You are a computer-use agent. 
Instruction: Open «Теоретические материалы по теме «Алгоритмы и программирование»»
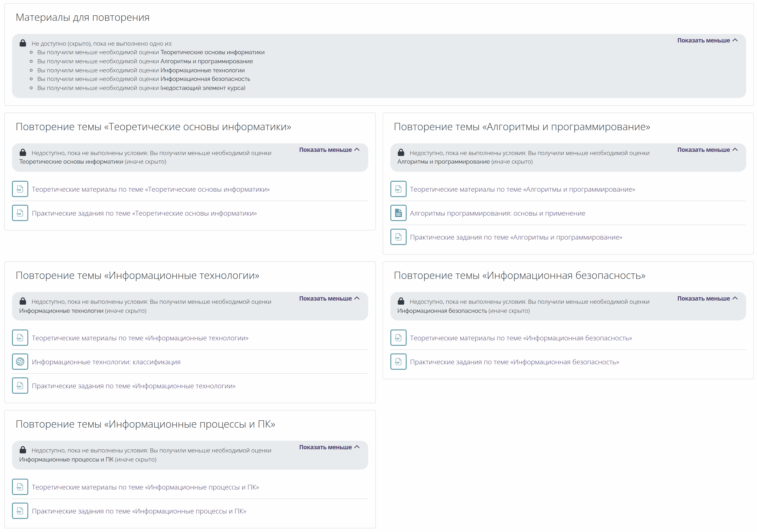[522, 189]
